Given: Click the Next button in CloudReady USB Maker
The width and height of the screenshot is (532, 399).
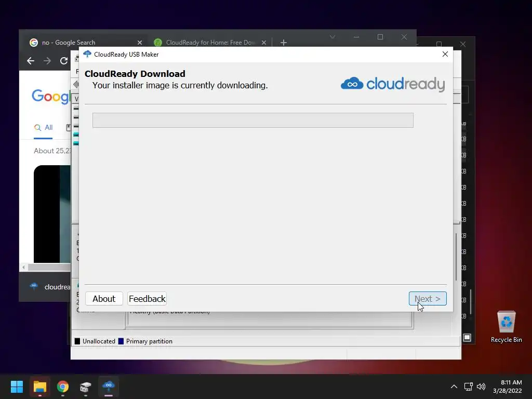Looking at the screenshot, I should 428,299.
